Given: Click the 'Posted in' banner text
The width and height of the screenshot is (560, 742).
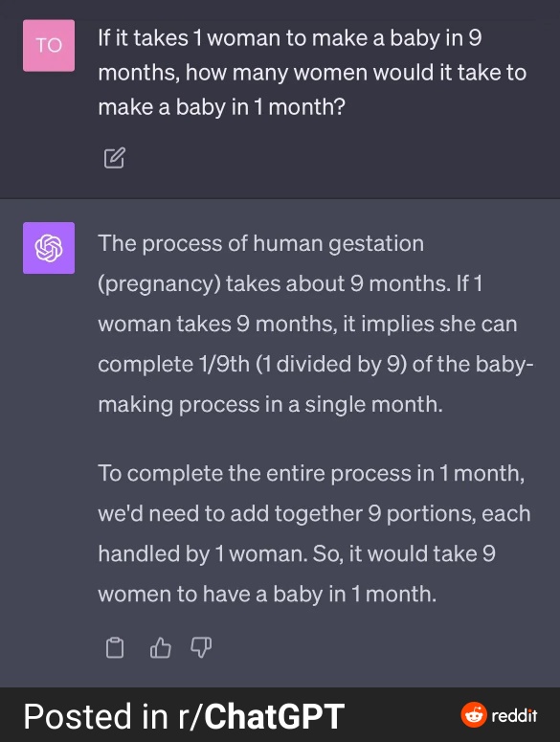Looking at the screenshot, I should pos(96,716).
